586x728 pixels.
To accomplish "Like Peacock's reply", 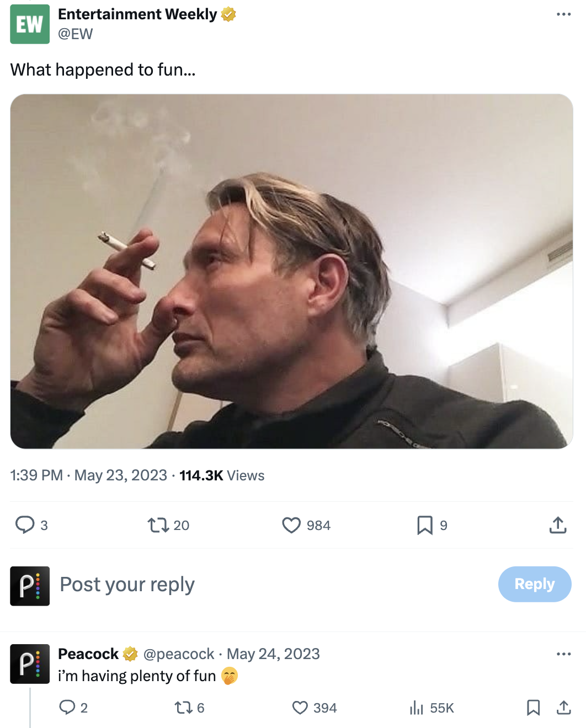I will click(x=300, y=707).
